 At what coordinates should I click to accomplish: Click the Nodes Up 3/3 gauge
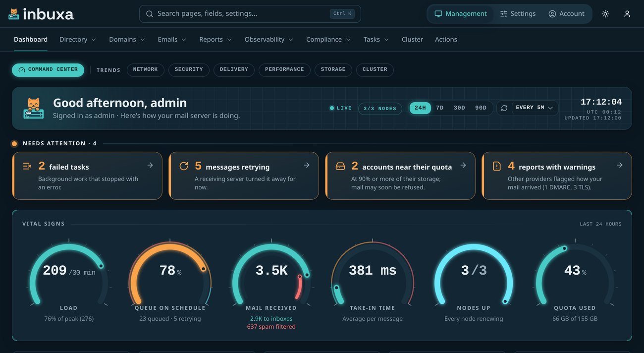coord(474,274)
